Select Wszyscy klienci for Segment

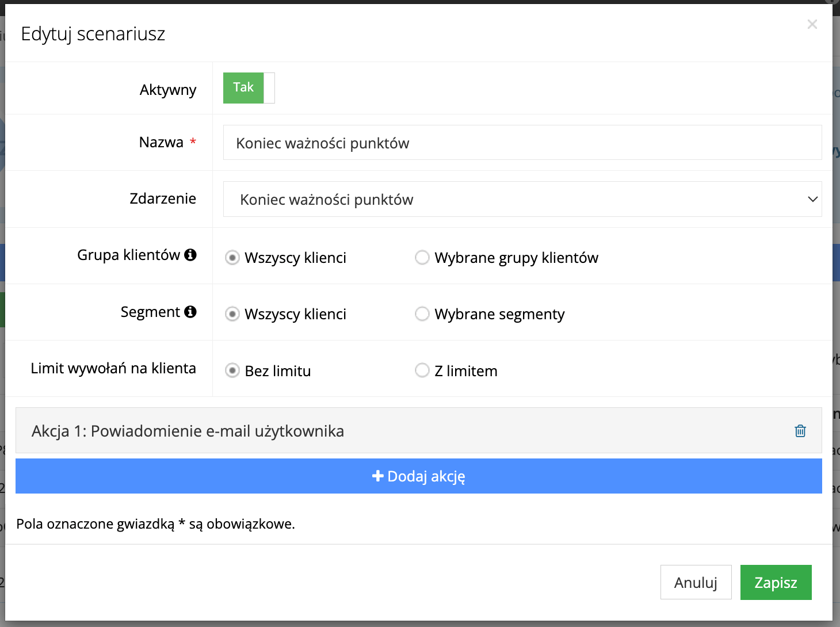(x=232, y=314)
